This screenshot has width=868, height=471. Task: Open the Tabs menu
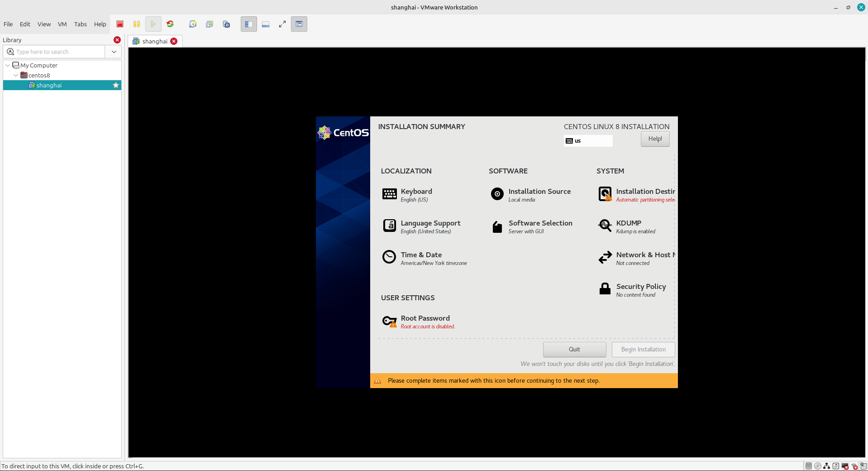81,24
